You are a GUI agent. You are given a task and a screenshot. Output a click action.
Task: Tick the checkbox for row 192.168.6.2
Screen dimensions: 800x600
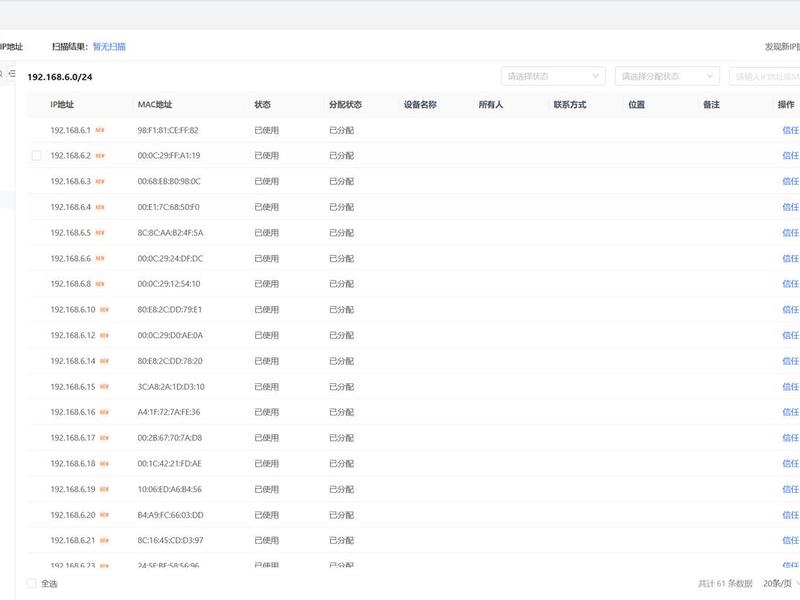(36, 155)
